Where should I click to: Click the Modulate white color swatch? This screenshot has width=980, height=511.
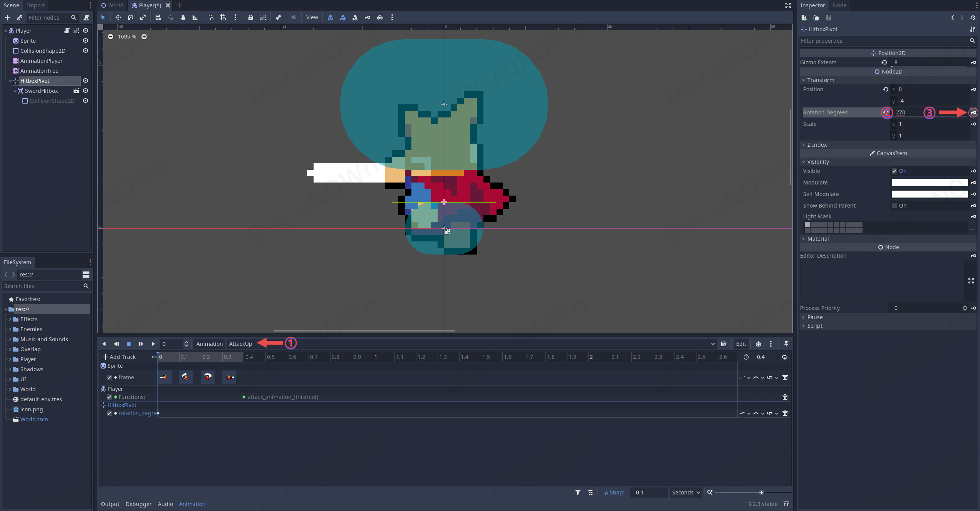[930, 183]
